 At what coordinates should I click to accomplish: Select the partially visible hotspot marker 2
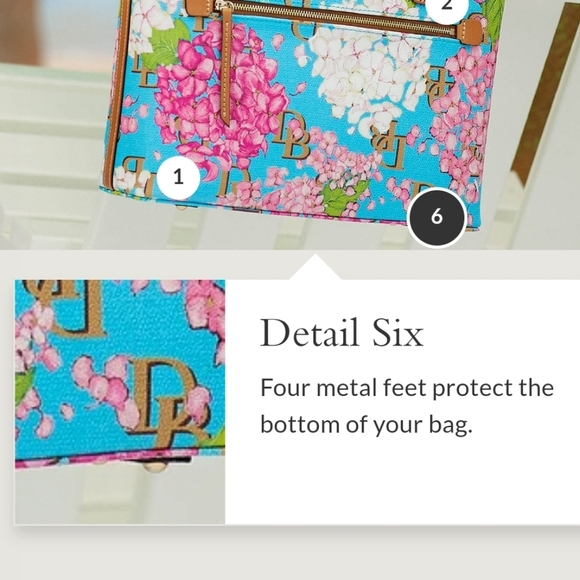(x=447, y=8)
